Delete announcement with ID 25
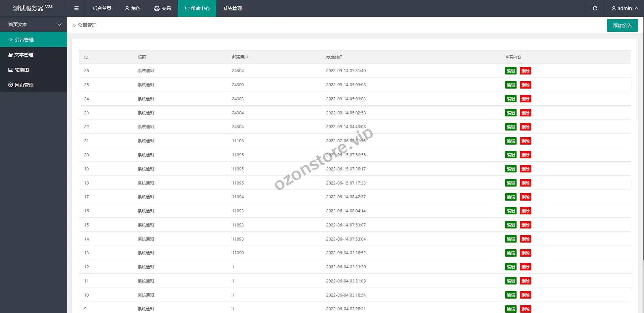The image size is (644, 313). point(525,85)
